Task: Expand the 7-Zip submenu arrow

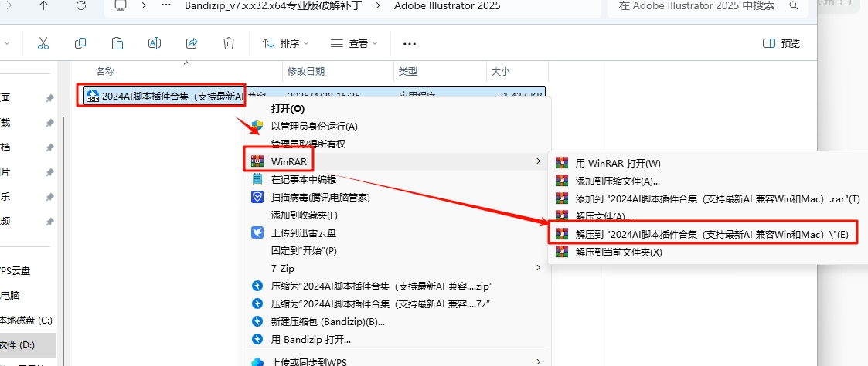Action: point(537,268)
